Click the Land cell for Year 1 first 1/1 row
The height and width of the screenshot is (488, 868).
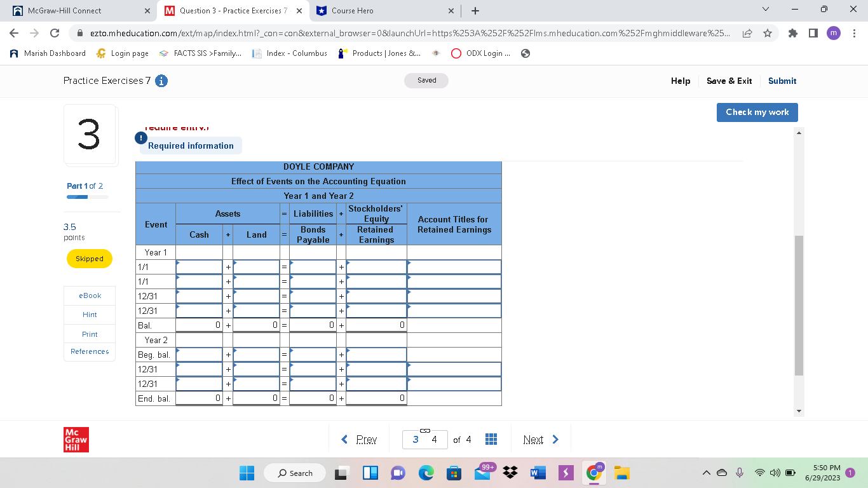point(257,267)
